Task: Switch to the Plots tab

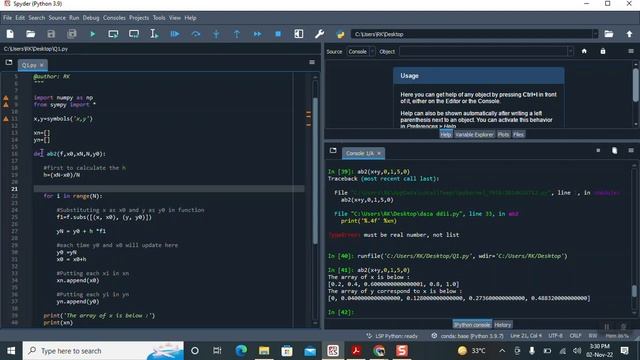Action: click(x=503, y=134)
